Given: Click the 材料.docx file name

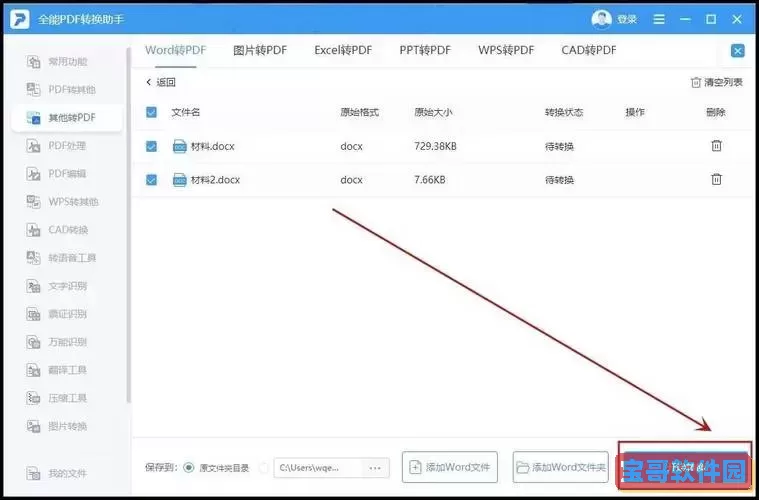Looking at the screenshot, I should pyautogui.click(x=213, y=146).
